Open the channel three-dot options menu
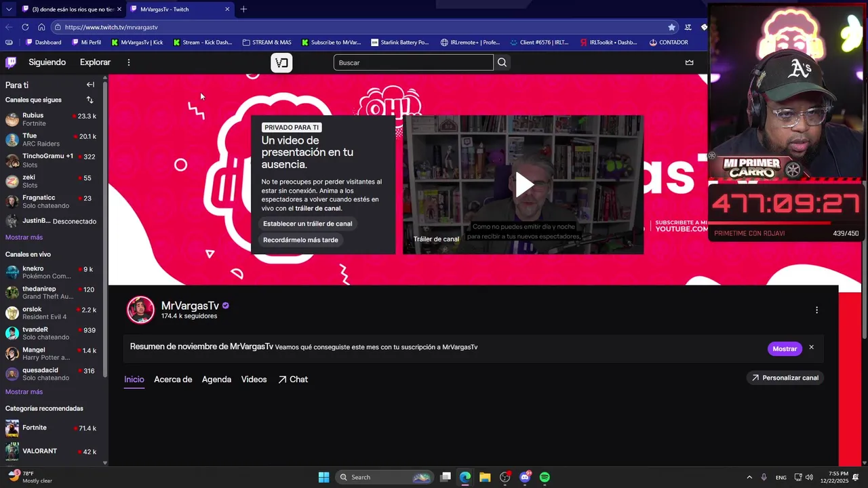The height and width of the screenshot is (488, 868). (x=816, y=310)
